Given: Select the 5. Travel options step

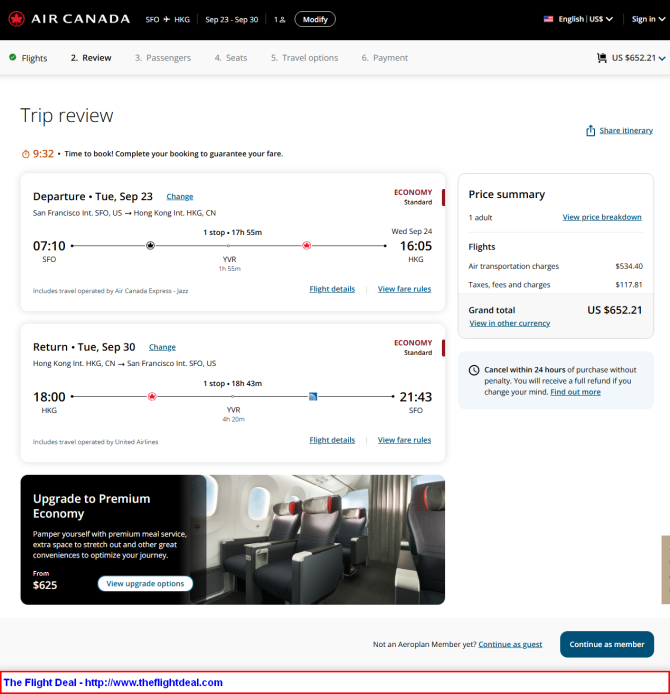Looking at the screenshot, I should pos(304,58).
